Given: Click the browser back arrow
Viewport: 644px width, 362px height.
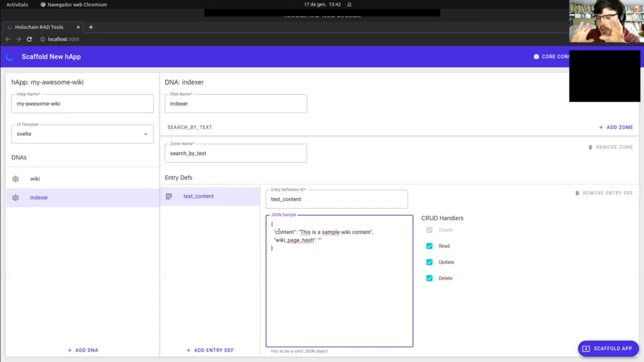Looking at the screenshot, I should [8, 39].
